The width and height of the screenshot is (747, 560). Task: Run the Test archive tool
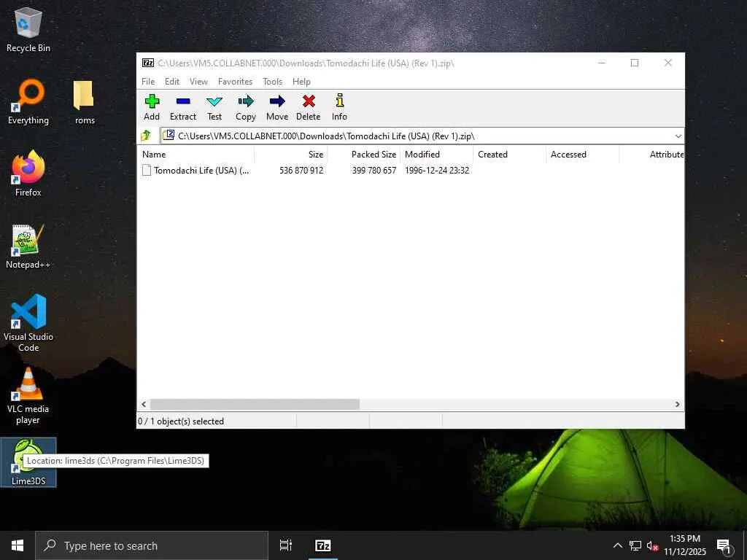click(214, 107)
